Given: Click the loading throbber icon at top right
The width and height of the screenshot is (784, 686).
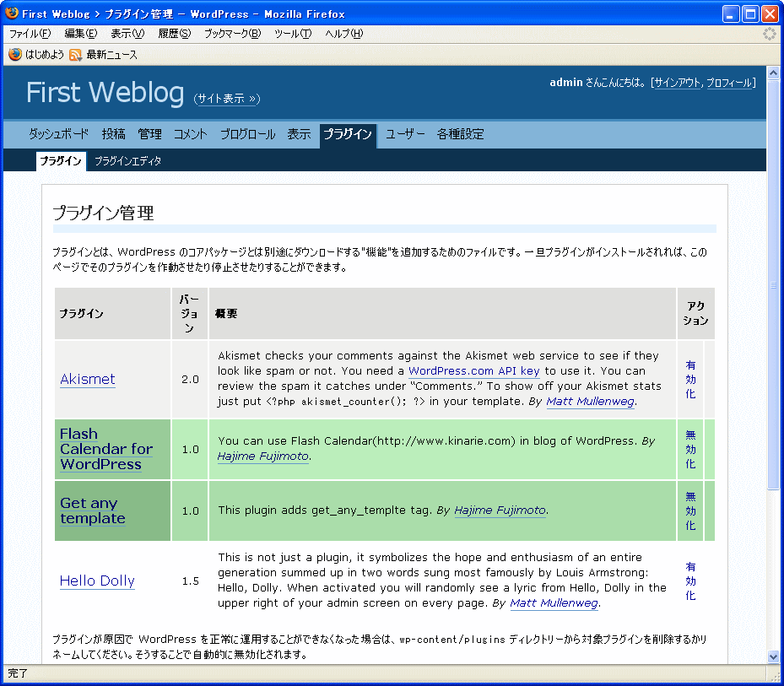Looking at the screenshot, I should point(769,34).
